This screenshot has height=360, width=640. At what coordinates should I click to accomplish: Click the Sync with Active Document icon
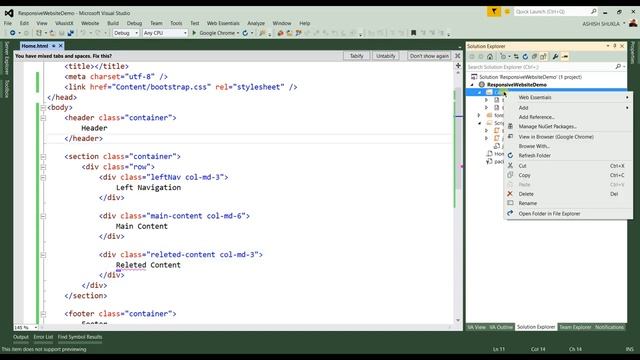[x=516, y=56]
